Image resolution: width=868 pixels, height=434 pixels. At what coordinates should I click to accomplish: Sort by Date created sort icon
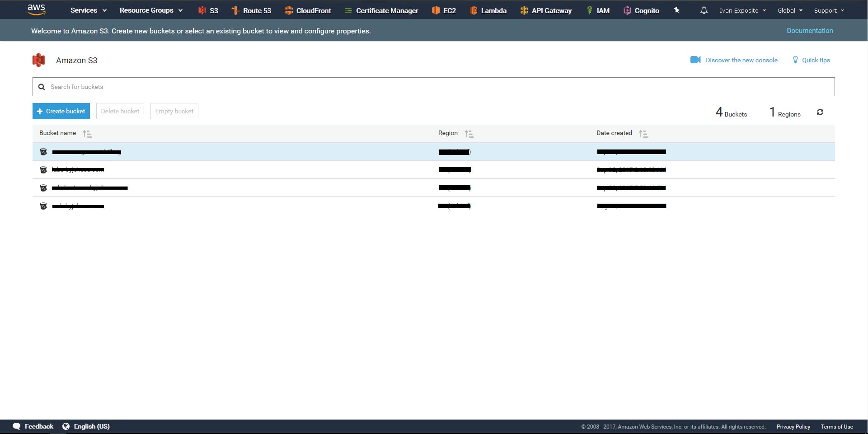click(x=643, y=134)
